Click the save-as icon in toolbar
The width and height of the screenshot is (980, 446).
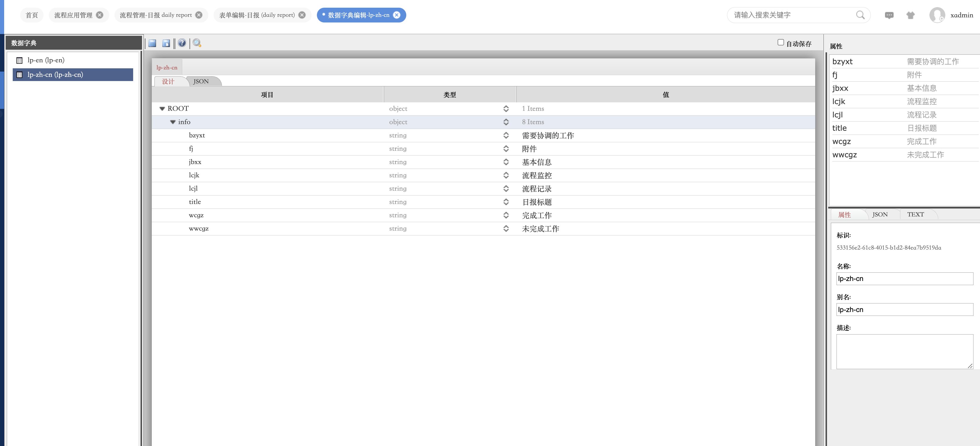point(166,43)
